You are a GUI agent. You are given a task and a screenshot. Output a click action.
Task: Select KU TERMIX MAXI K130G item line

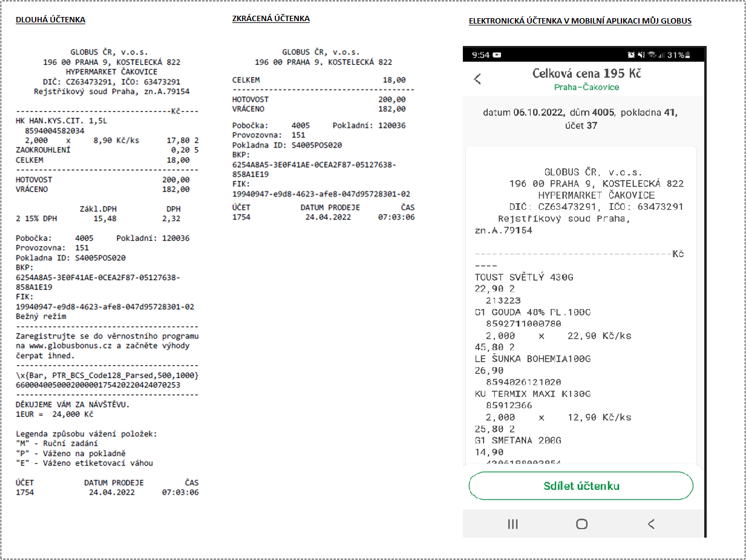pos(532,394)
